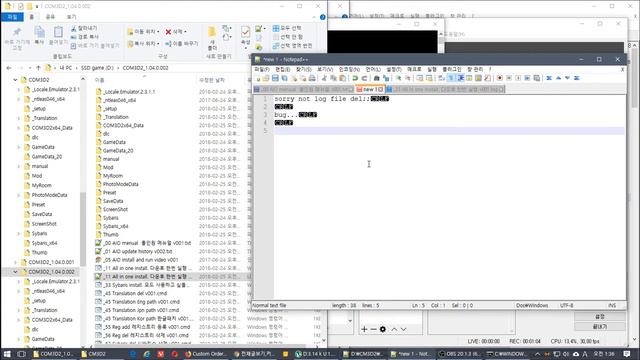Click the 설정 button in OBS
This screenshot has width=640, height=360.
(x=600, y=317)
